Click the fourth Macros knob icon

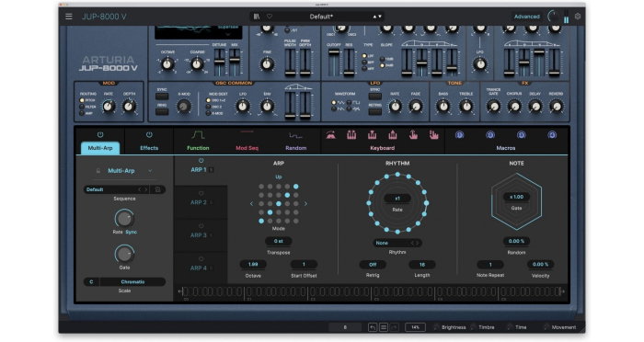[552, 134]
